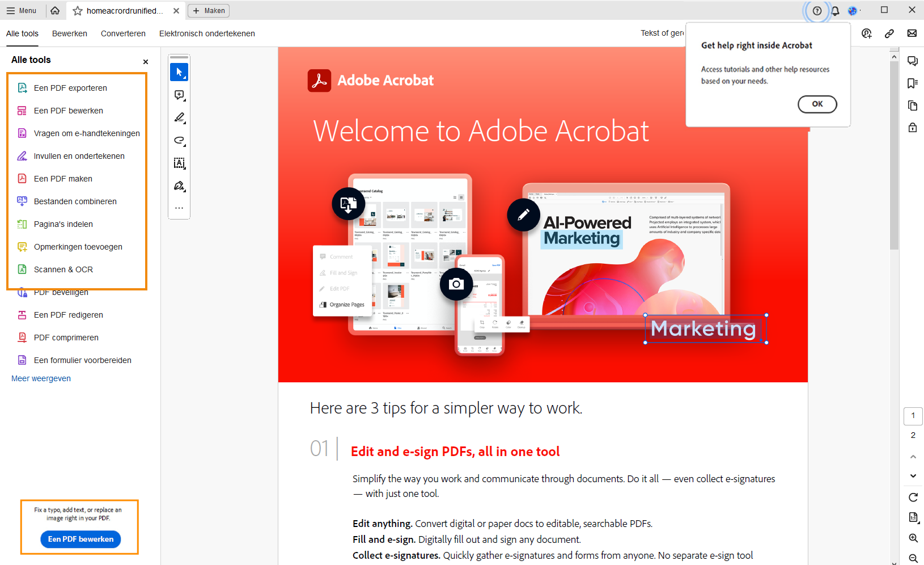
Task: Open the Help question mark icon
Action: [x=817, y=11]
